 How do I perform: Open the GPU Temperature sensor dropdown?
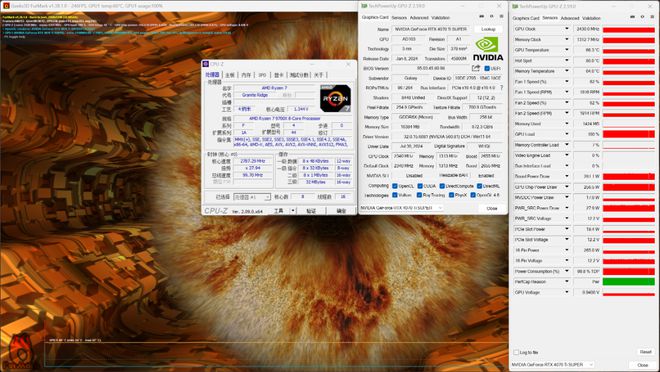(x=567, y=50)
